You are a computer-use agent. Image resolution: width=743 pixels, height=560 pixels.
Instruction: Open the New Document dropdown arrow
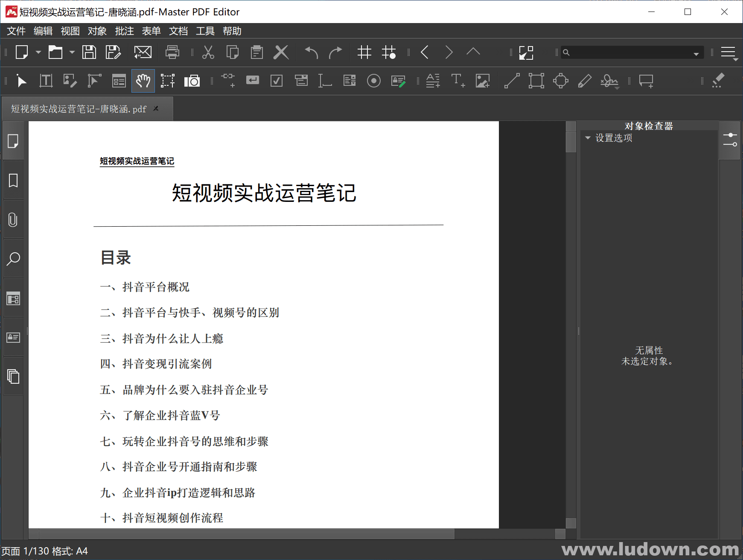click(x=38, y=52)
